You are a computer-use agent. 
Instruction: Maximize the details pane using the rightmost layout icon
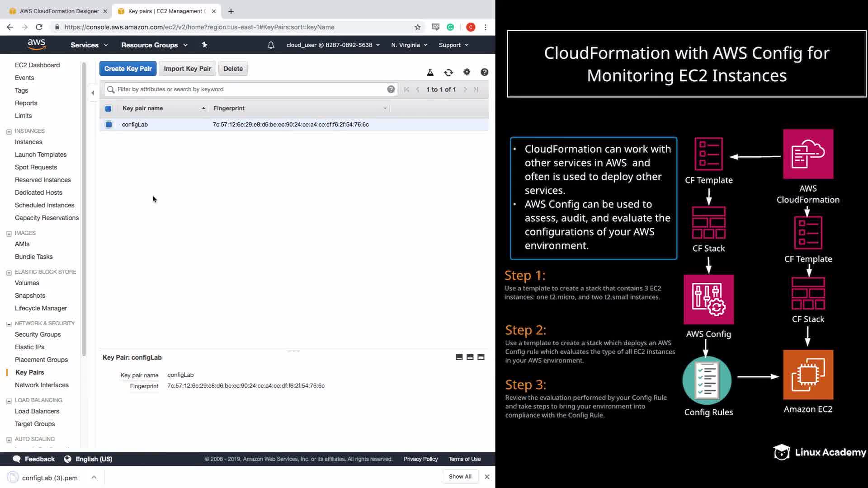coord(481,357)
